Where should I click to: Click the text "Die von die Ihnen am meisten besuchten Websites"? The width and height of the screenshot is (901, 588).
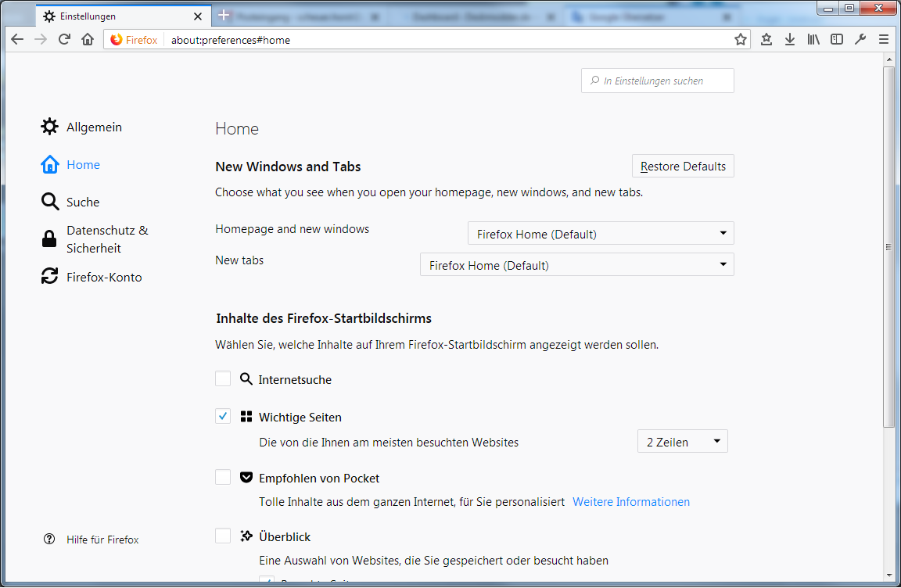pyautogui.click(x=389, y=442)
